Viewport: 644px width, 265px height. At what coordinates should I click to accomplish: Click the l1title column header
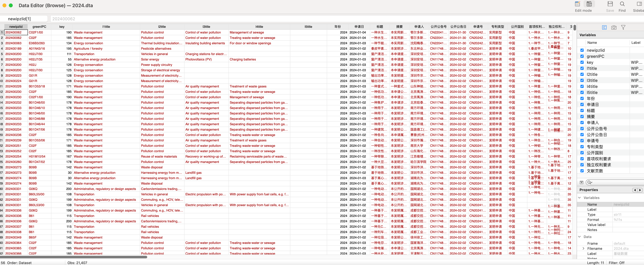(106, 27)
